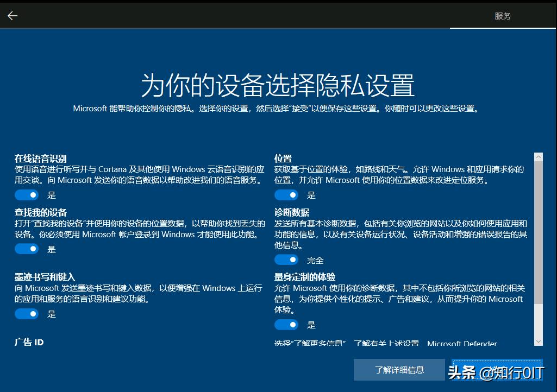Disable the 在线语音识别 toggle
This screenshot has height=392, width=557.
pos(27,195)
